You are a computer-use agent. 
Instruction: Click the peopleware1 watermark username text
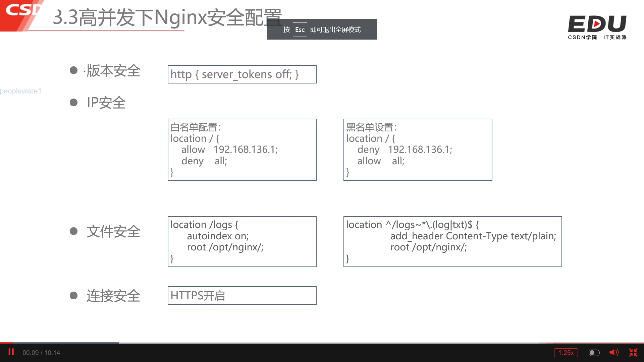click(20, 91)
